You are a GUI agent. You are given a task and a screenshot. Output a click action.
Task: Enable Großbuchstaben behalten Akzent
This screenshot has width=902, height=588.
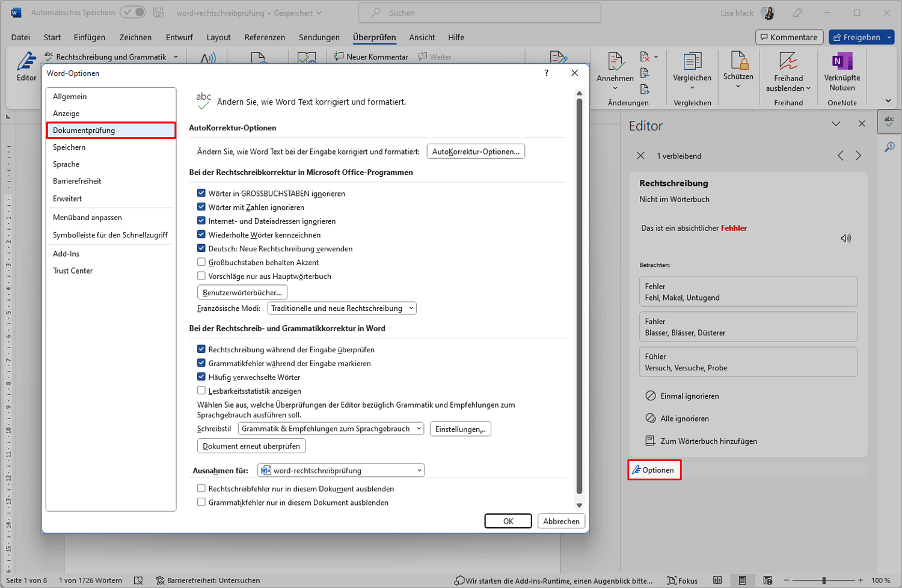click(201, 262)
